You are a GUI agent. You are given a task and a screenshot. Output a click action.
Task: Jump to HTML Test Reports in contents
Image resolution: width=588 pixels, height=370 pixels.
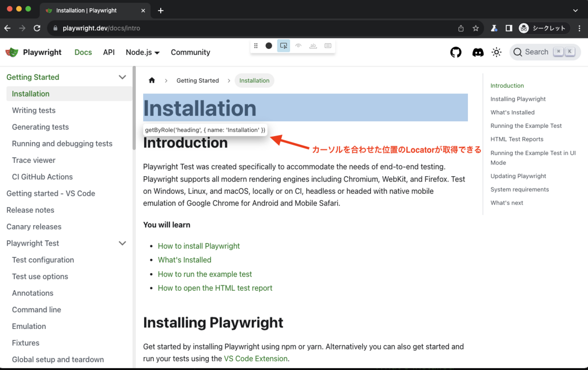(x=517, y=139)
